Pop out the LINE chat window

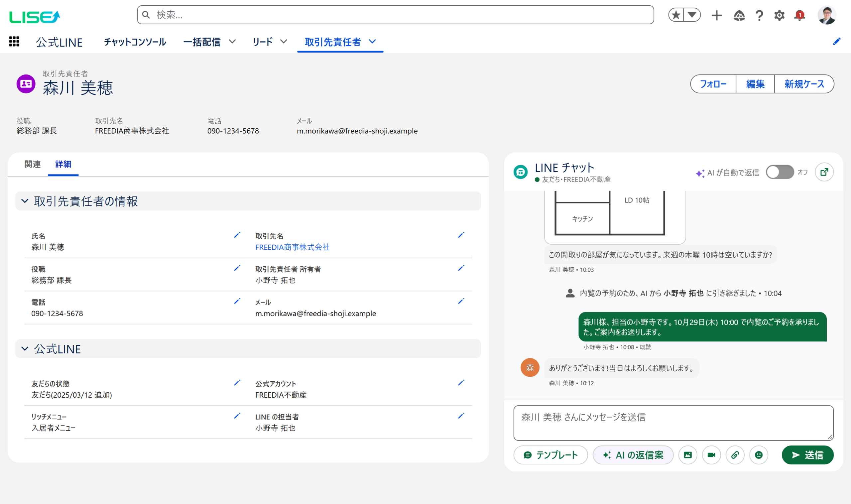click(x=824, y=172)
